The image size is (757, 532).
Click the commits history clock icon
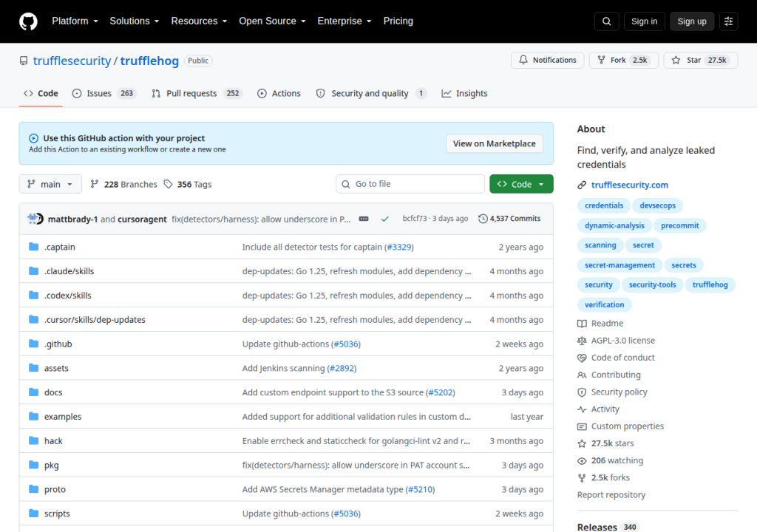(x=483, y=219)
